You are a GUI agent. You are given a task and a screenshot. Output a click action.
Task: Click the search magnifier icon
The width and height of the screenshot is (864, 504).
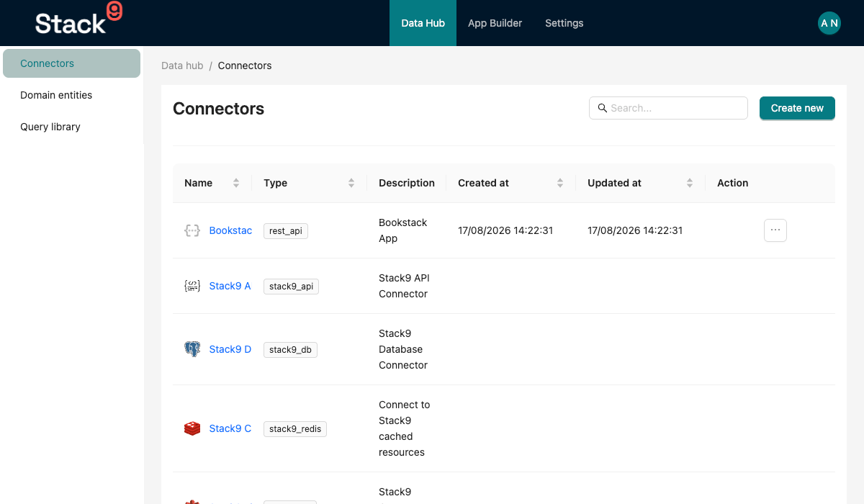[603, 108]
